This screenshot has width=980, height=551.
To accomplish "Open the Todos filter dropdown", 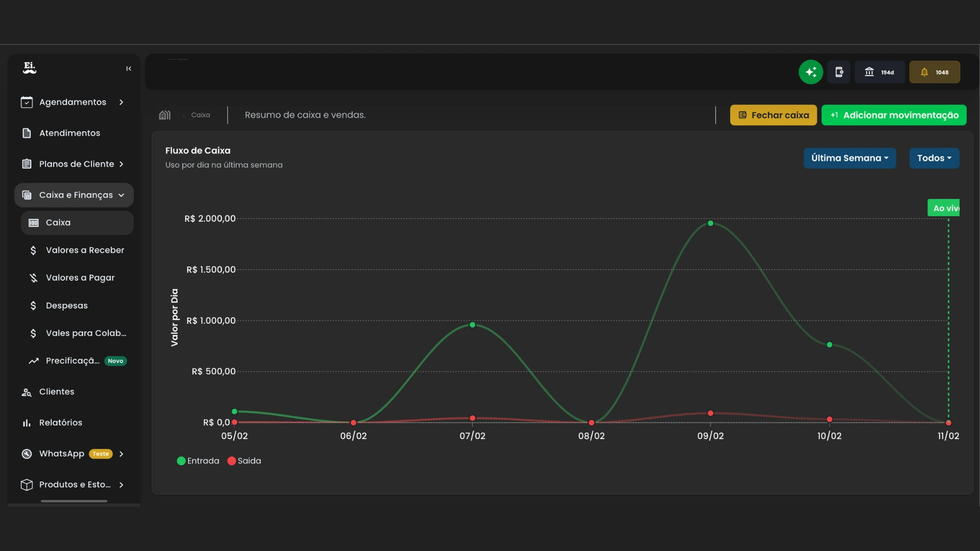I will click(x=934, y=158).
